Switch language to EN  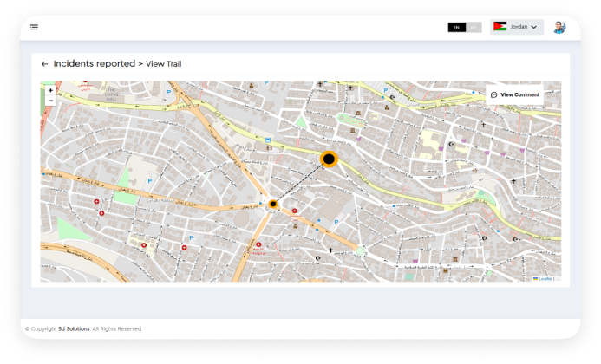456,27
